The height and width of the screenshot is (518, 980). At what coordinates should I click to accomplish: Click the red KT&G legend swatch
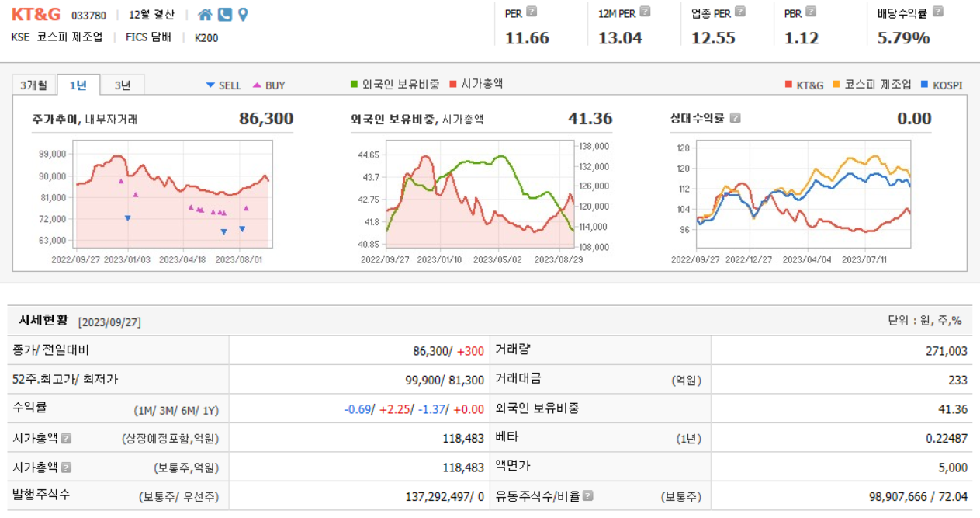click(x=788, y=85)
